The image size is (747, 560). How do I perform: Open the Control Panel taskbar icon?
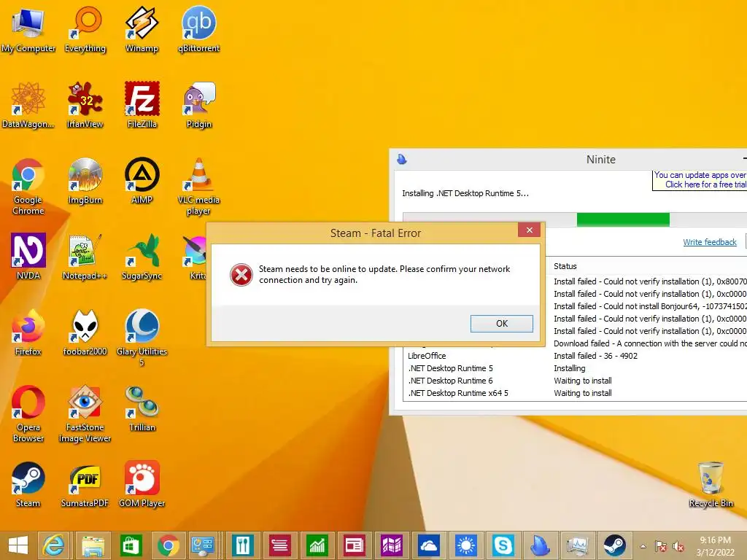[204, 545]
